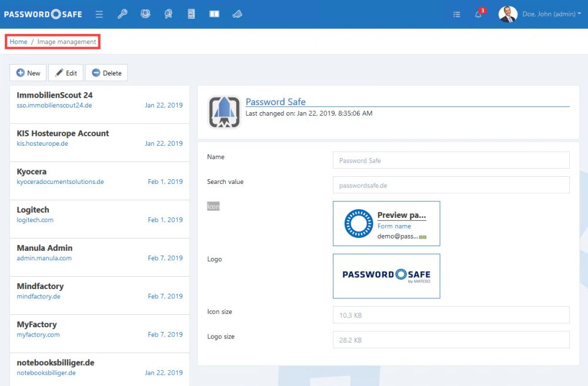
Task: Open the task list icon in header
Action: pyautogui.click(x=456, y=14)
